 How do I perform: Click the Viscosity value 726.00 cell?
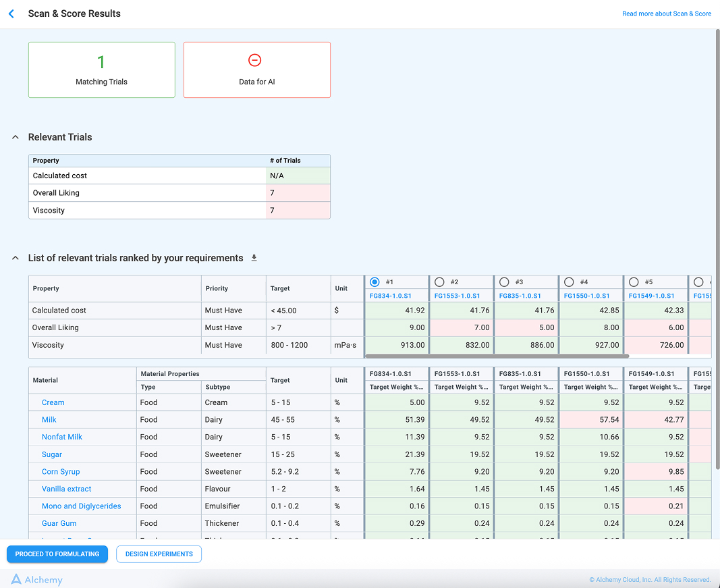656,345
